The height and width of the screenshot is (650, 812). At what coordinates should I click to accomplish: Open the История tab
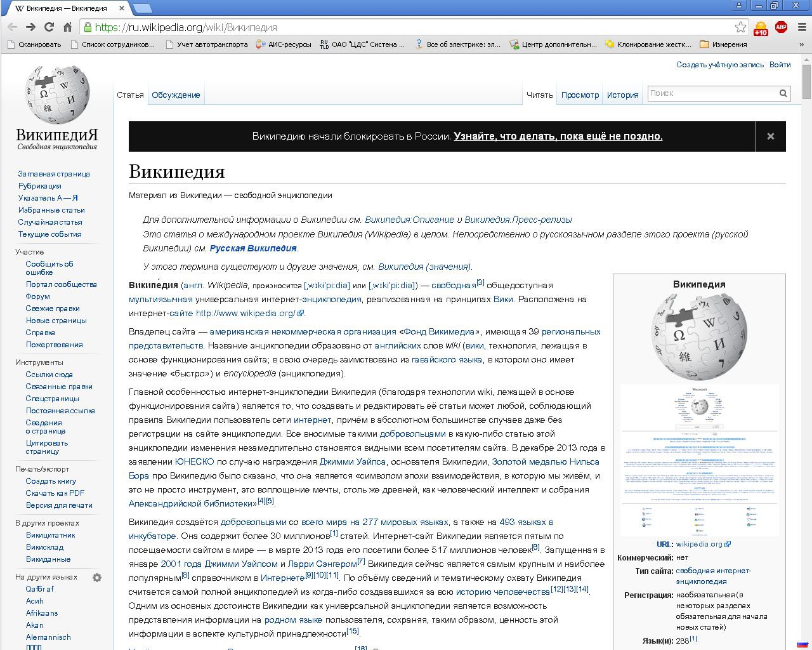[622, 95]
